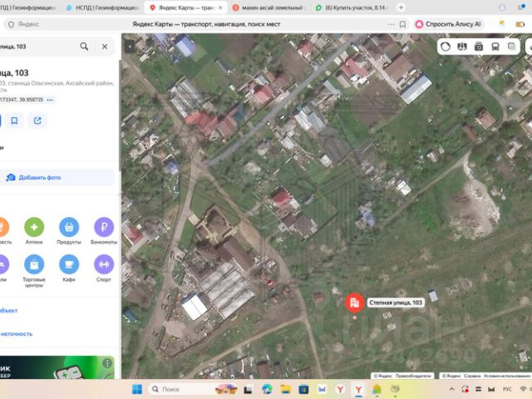Switch to Купить участок tab

pos(352,7)
